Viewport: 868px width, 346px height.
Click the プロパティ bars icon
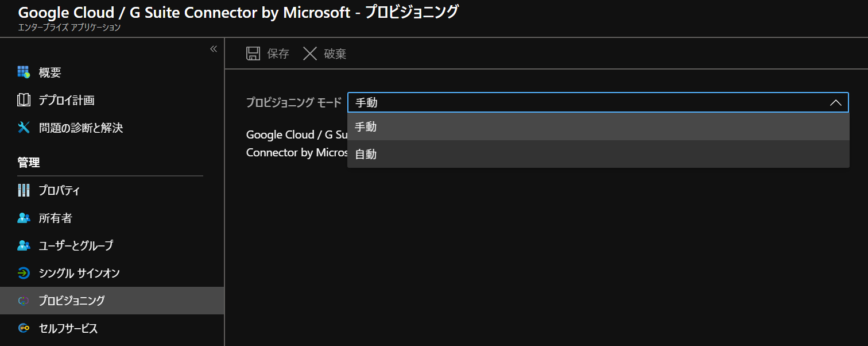[x=24, y=190]
